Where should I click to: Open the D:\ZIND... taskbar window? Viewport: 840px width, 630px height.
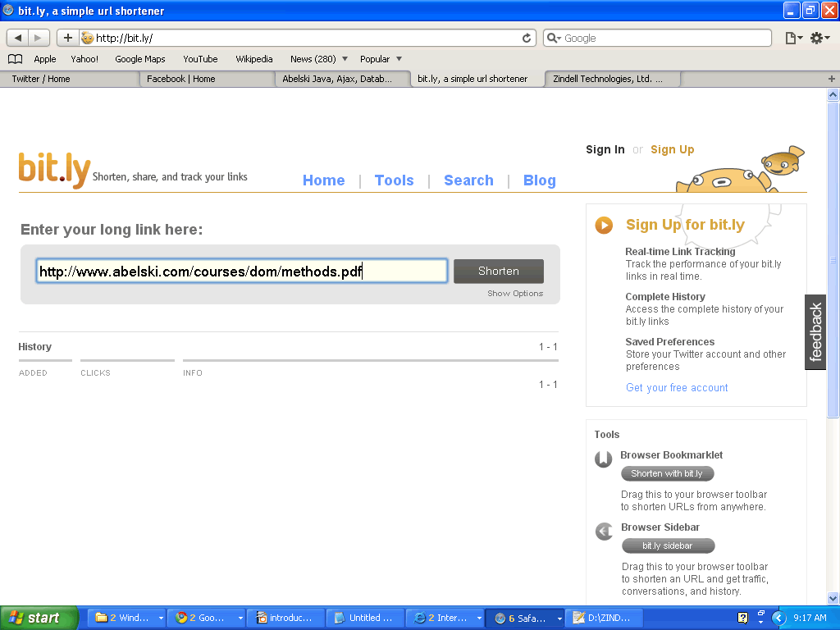(603, 619)
